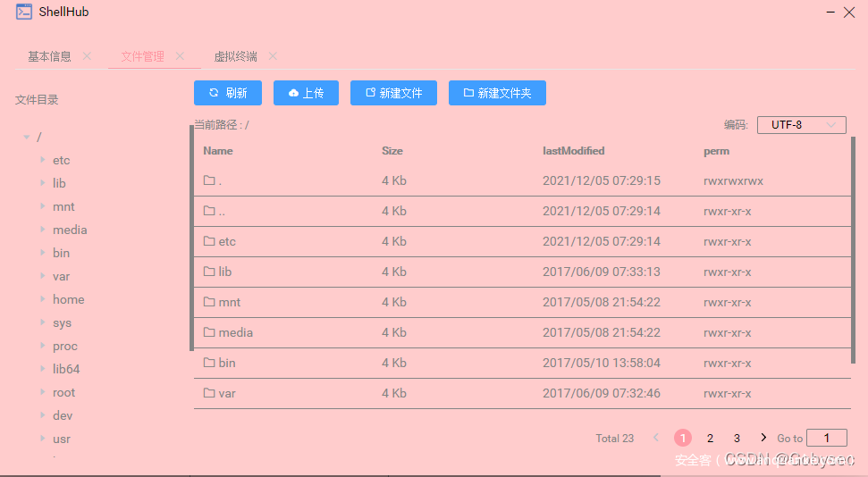Click the ShellHub terminal logo icon
868x477 pixels.
[x=24, y=13]
